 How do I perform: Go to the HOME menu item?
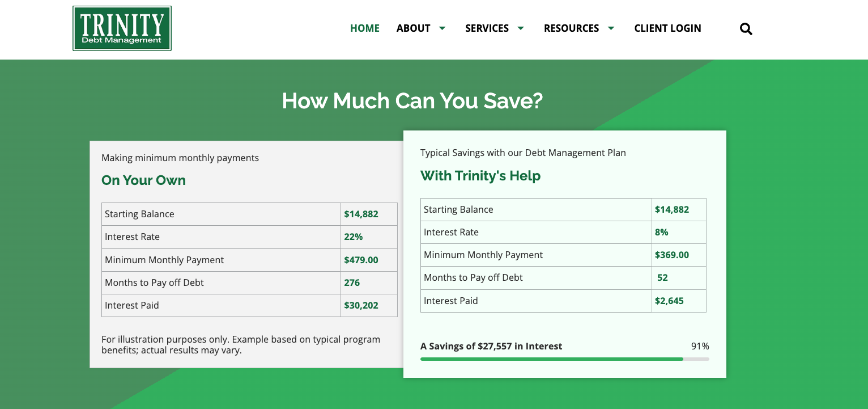(x=365, y=28)
